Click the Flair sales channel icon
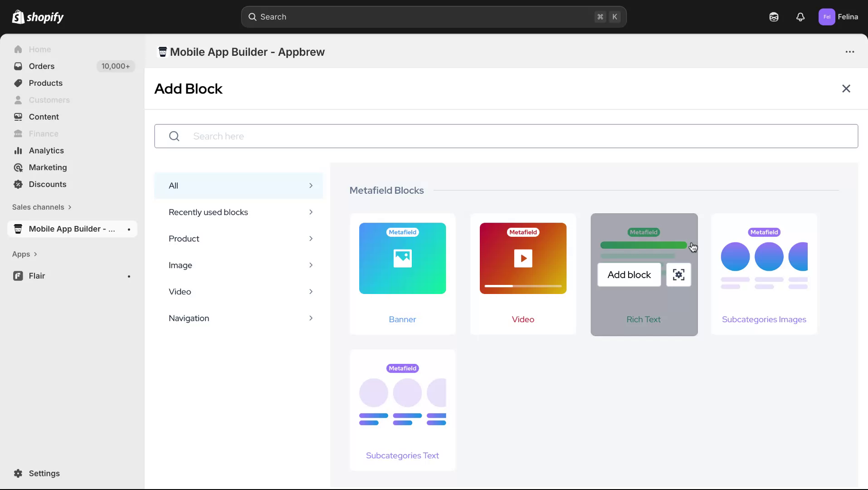 tap(17, 275)
